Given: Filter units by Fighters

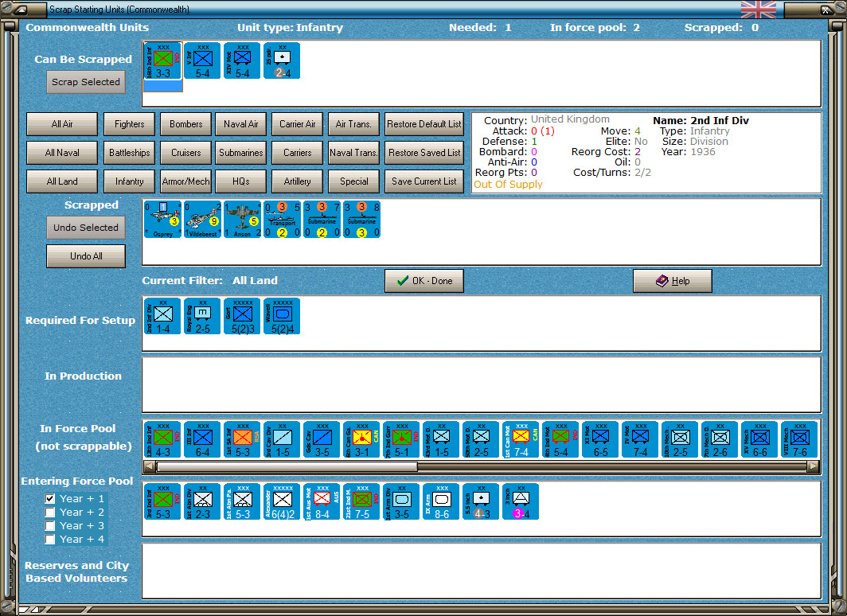Looking at the screenshot, I should pos(130,124).
